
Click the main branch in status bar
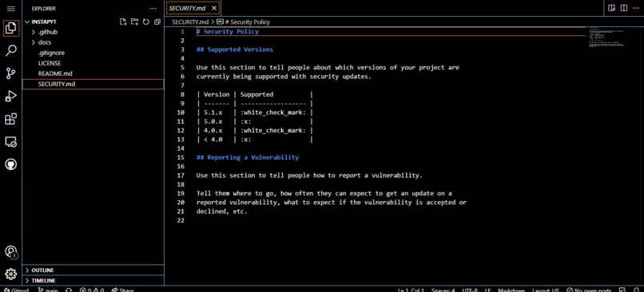tap(48, 290)
